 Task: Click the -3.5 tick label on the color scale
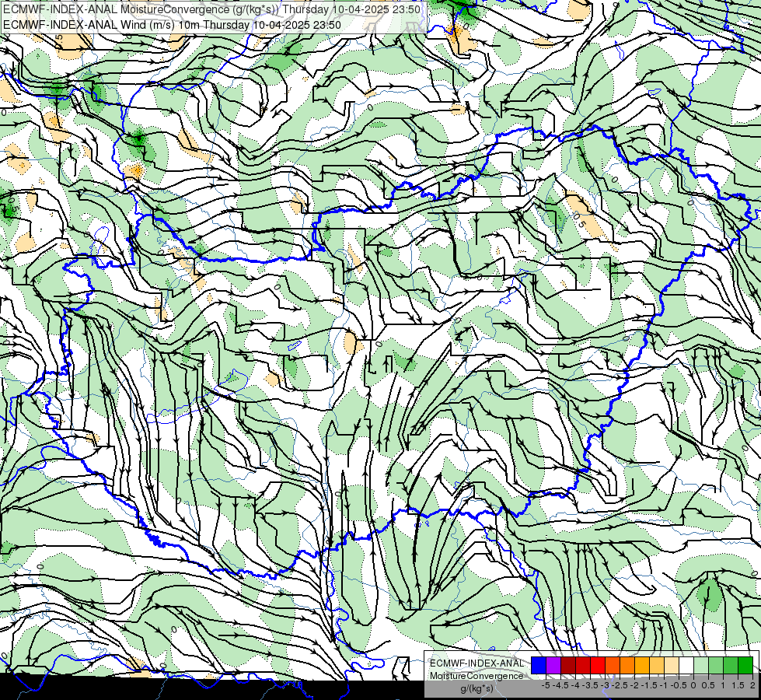590,685
